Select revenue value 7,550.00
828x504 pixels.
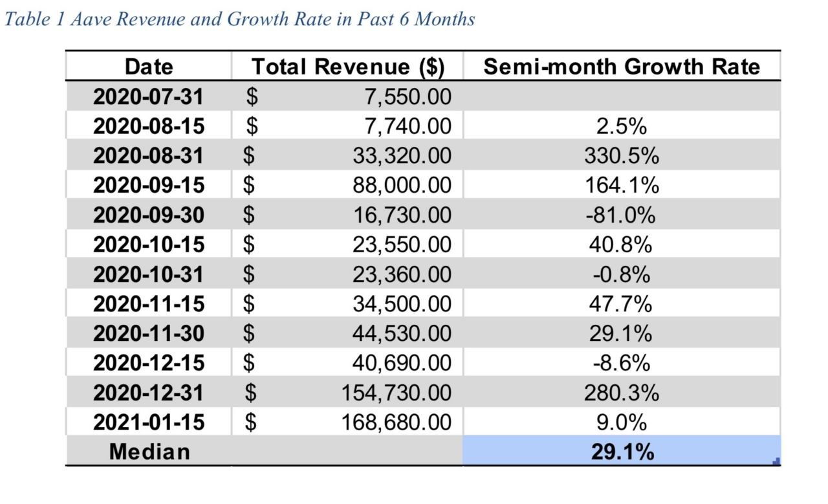pyautogui.click(x=408, y=97)
